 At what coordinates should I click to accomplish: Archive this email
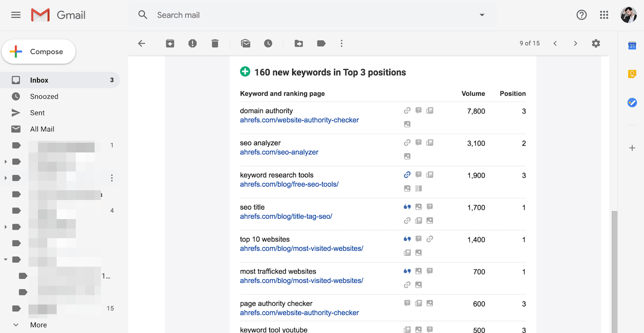click(x=170, y=43)
